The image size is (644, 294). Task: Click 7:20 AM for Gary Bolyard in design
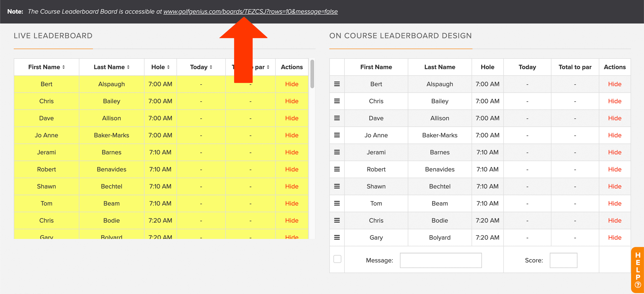pyautogui.click(x=487, y=237)
